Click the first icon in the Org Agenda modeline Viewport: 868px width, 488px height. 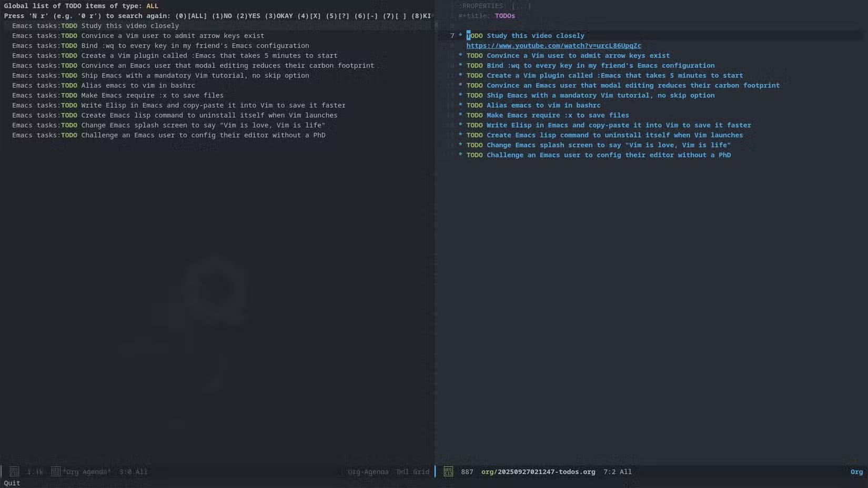click(15, 472)
